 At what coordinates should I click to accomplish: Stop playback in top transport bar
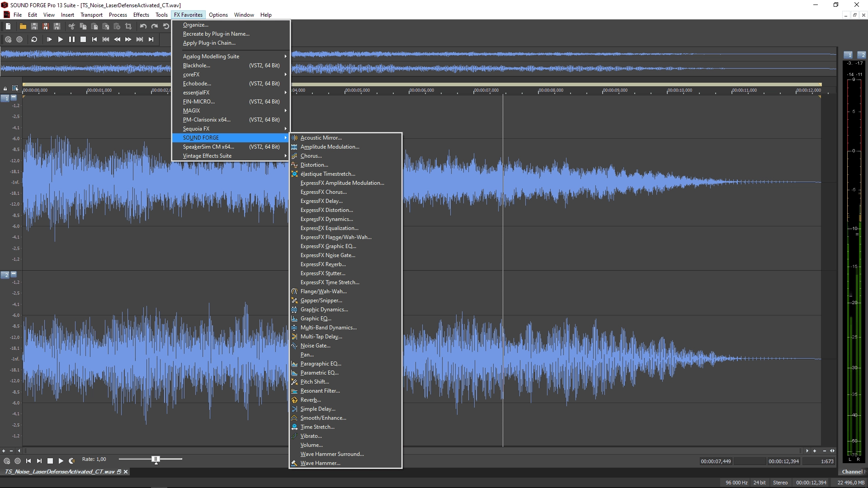(x=83, y=39)
